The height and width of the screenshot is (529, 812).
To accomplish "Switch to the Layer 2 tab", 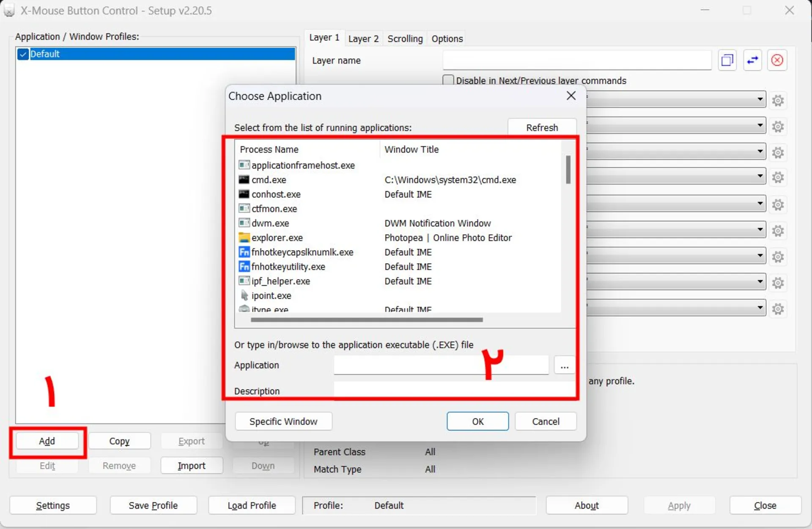I will point(363,38).
